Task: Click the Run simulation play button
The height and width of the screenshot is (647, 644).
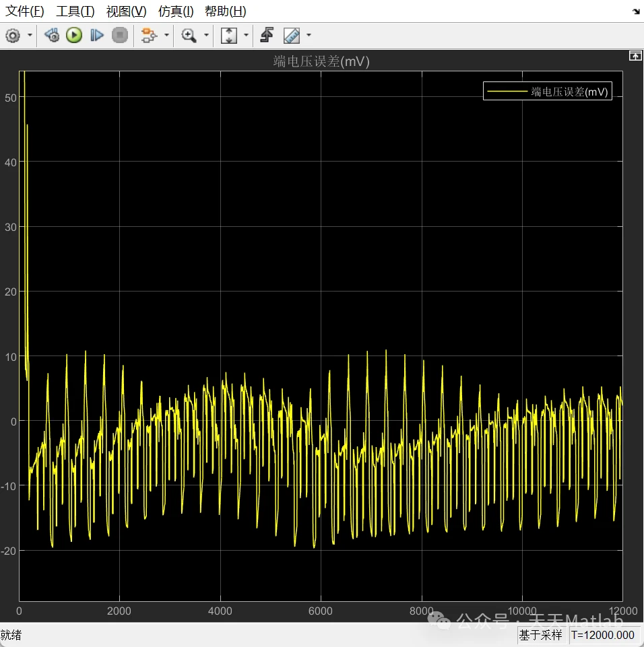Action: 74,36
